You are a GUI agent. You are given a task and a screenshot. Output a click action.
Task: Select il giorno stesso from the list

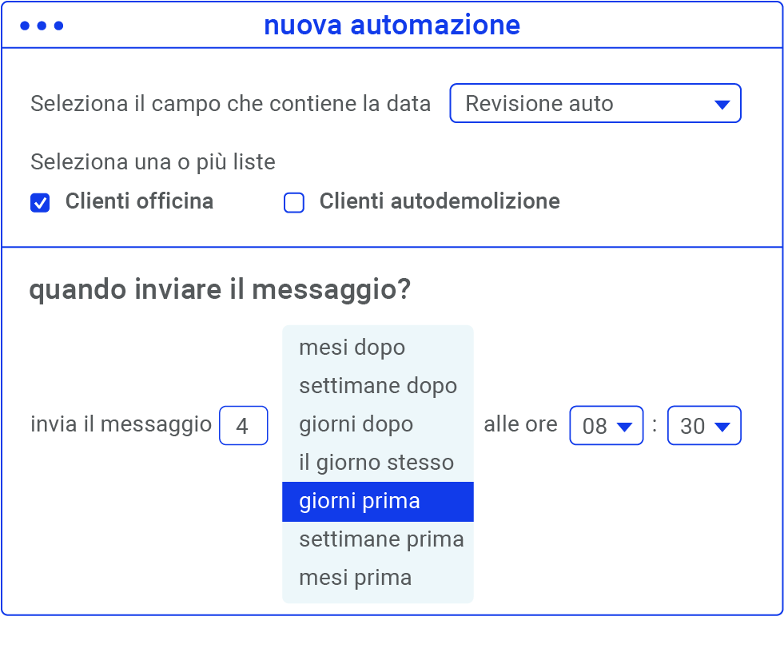[376, 462]
